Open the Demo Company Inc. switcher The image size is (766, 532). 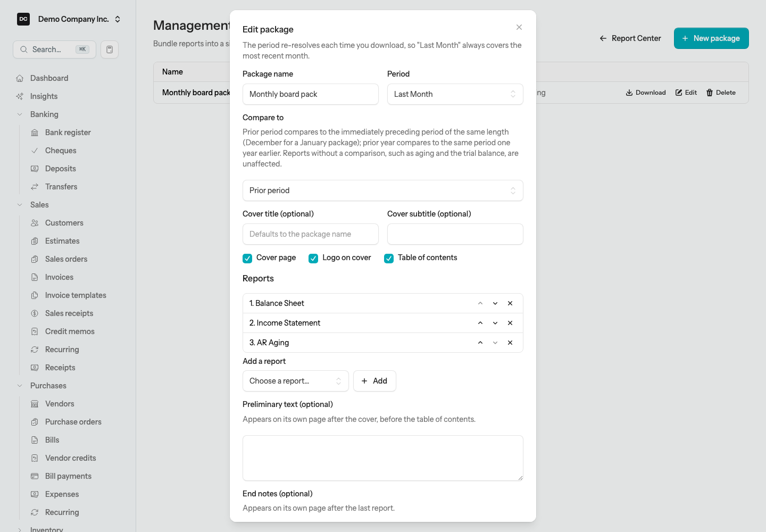click(69, 19)
